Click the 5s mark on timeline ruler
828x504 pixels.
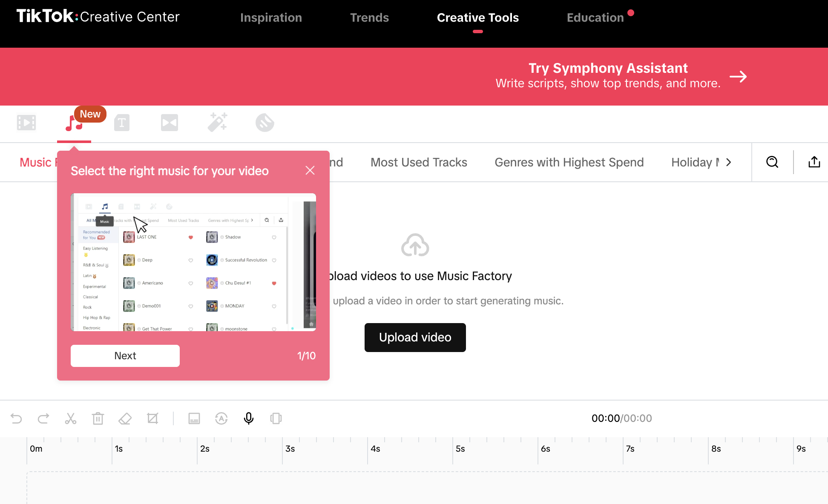pos(460,449)
